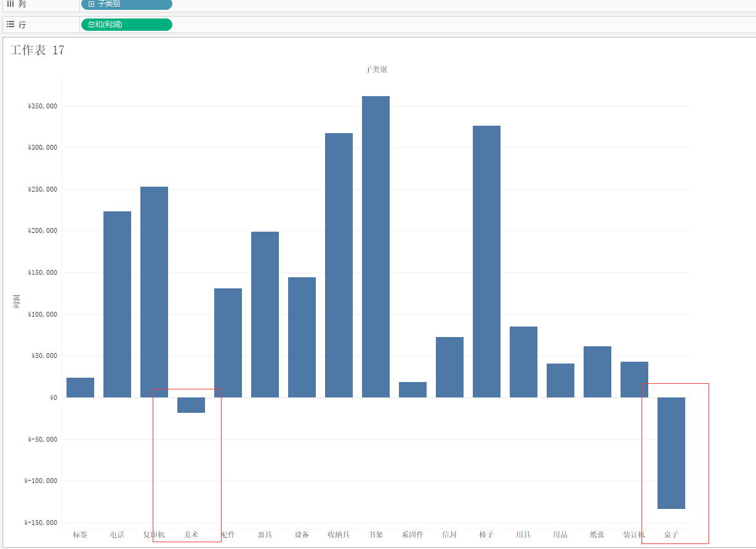Click the 书架 category label
The height and width of the screenshot is (549, 756).
(x=376, y=534)
